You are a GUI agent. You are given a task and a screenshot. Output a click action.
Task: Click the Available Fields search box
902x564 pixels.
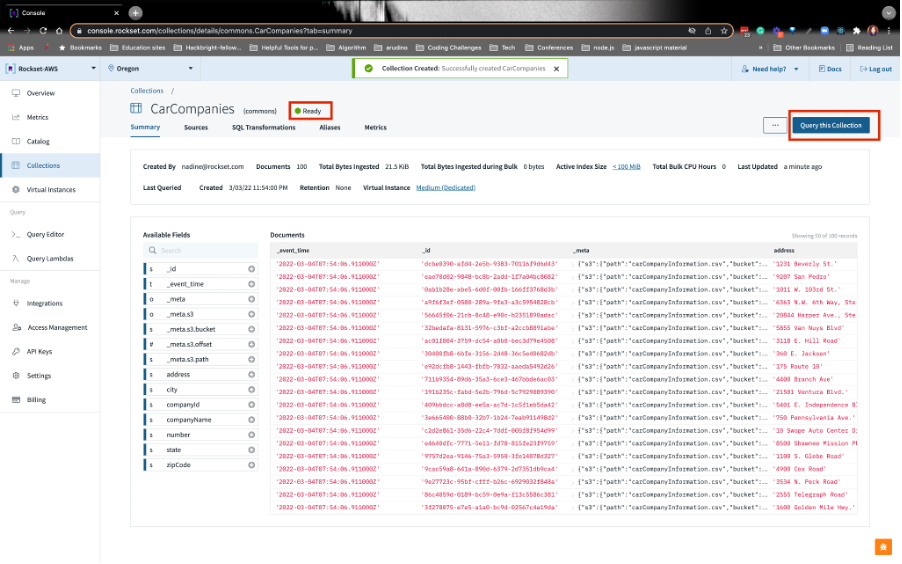click(x=200, y=251)
